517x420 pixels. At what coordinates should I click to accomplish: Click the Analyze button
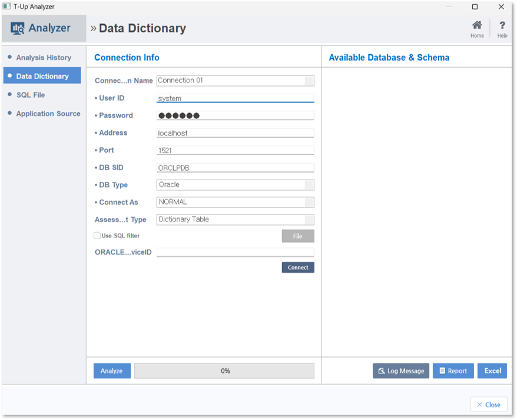pyautogui.click(x=112, y=371)
